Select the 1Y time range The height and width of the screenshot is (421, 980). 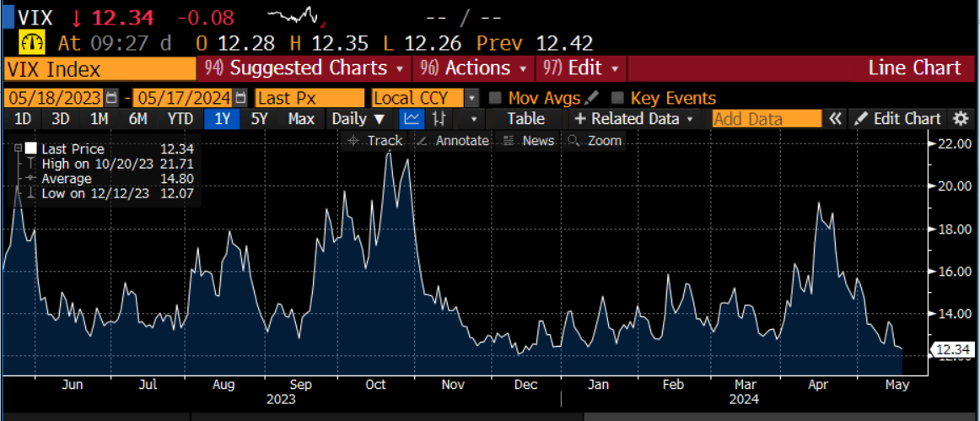click(x=223, y=119)
